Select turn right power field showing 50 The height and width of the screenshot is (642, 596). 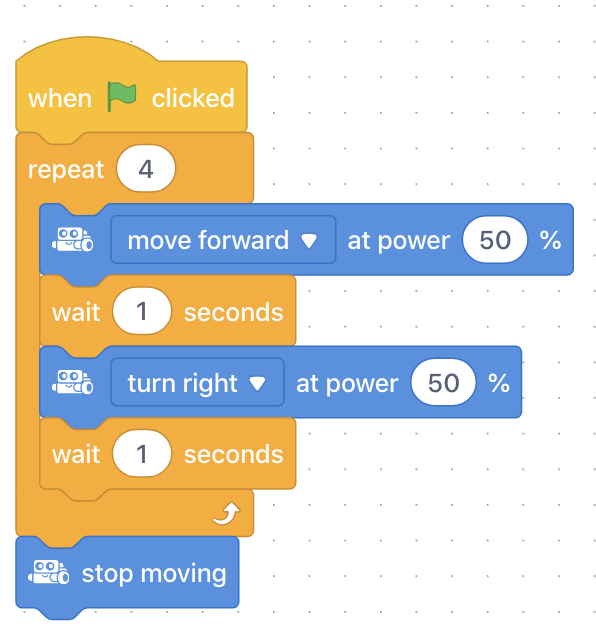(x=443, y=382)
